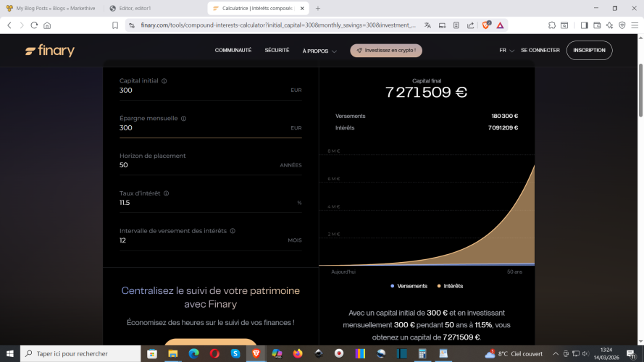Click the Finary logo
Screen dimensions: 644x362
tap(49, 51)
